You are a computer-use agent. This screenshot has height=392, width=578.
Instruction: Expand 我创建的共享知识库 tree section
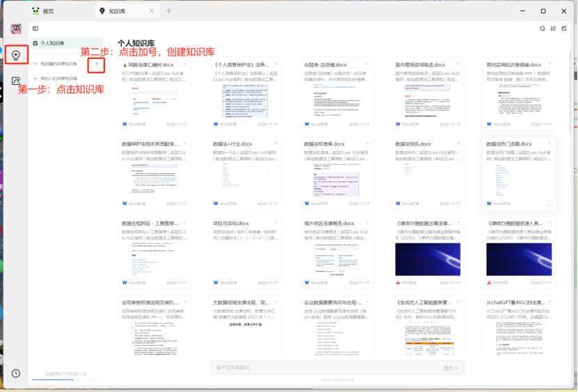(x=35, y=64)
